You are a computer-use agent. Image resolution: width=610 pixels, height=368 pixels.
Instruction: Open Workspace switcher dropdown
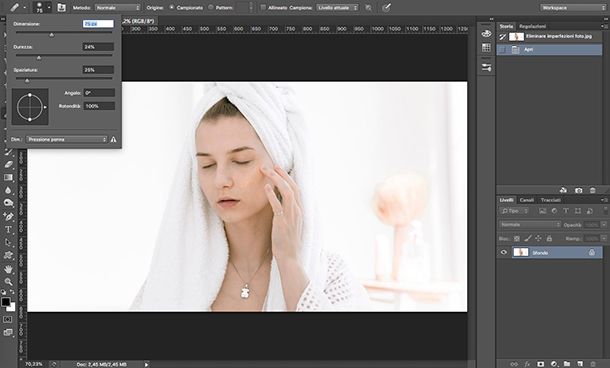573,7
